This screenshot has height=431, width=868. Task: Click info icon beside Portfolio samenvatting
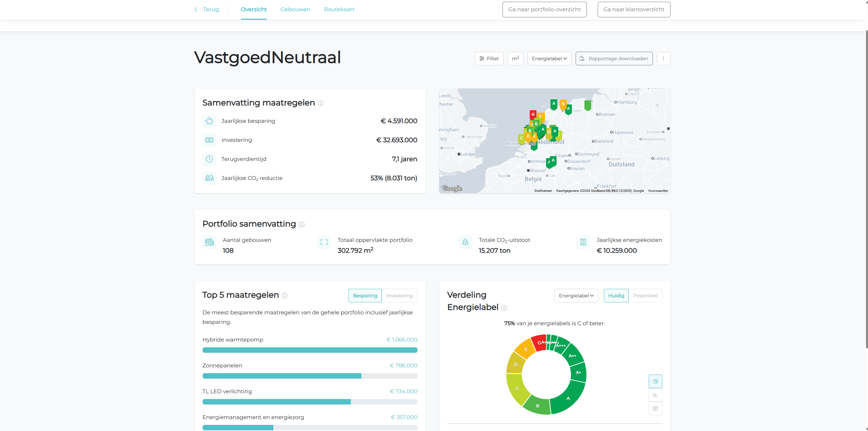pyautogui.click(x=302, y=225)
